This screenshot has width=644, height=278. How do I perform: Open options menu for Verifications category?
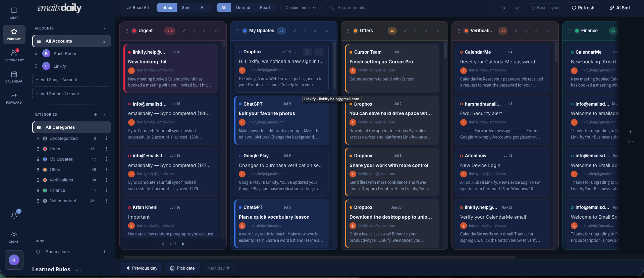tap(106, 180)
